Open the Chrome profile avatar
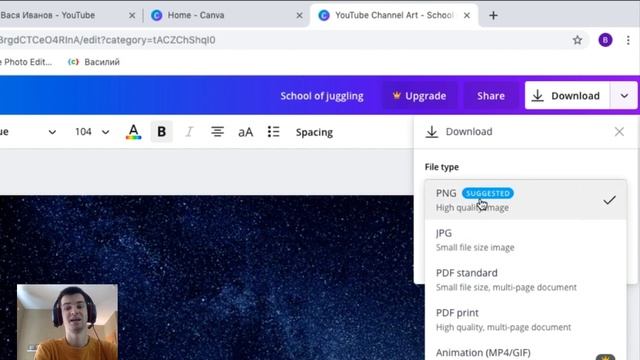640x360 pixels. click(x=605, y=40)
